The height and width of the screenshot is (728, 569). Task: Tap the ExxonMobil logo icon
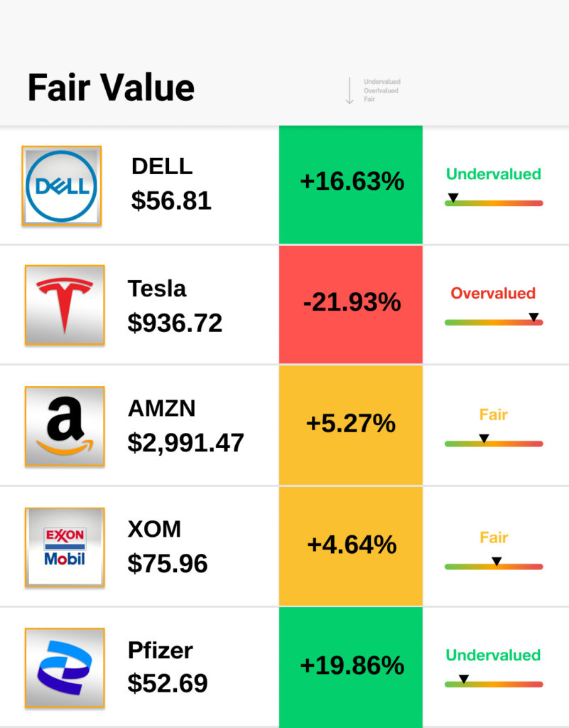[x=65, y=547]
